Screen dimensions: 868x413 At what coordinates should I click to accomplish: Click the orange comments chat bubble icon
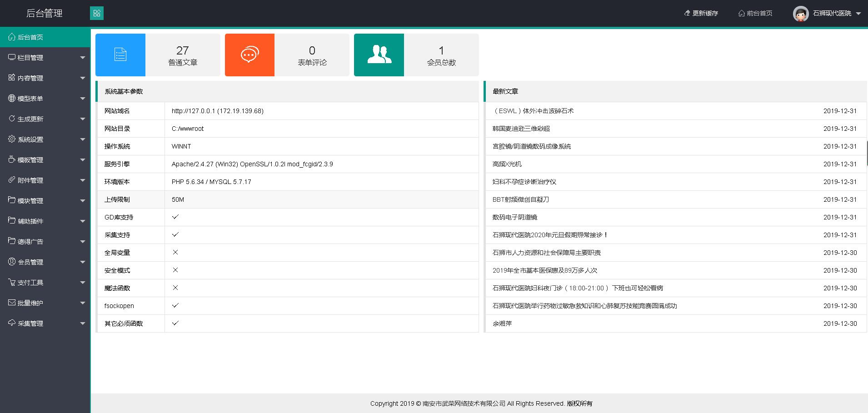(x=249, y=55)
